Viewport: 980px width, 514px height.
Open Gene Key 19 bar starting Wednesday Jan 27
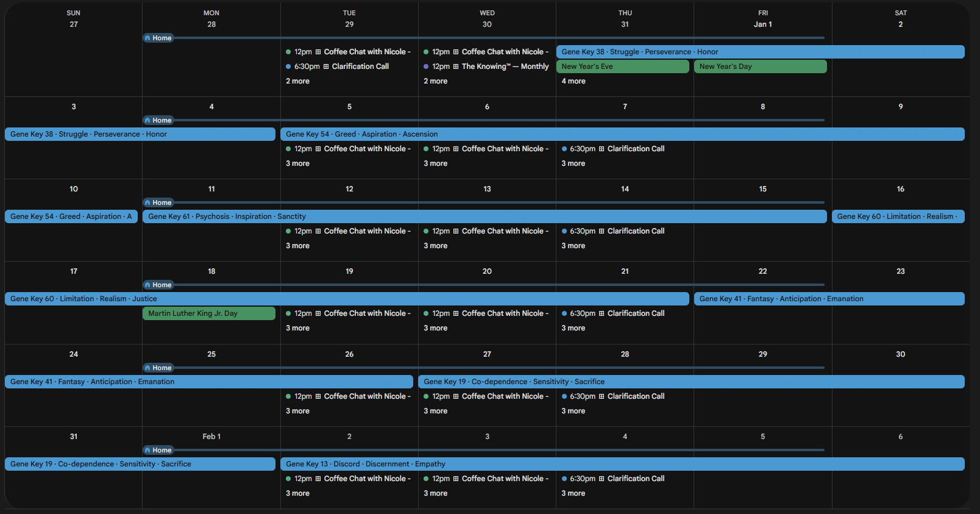[691, 382]
